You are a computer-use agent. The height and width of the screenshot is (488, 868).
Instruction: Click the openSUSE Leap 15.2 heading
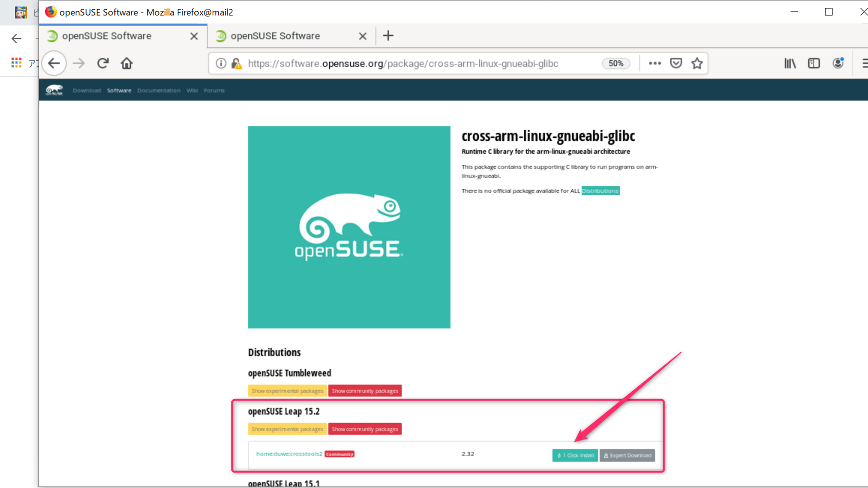click(284, 412)
